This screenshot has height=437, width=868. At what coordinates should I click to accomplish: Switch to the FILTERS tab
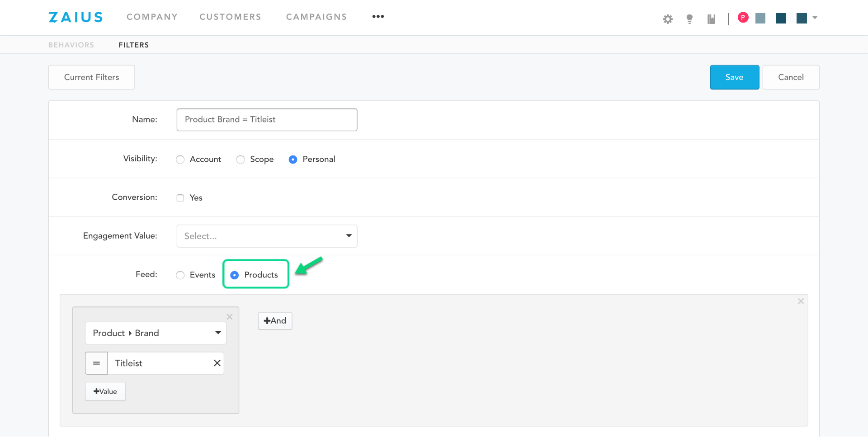(x=134, y=45)
